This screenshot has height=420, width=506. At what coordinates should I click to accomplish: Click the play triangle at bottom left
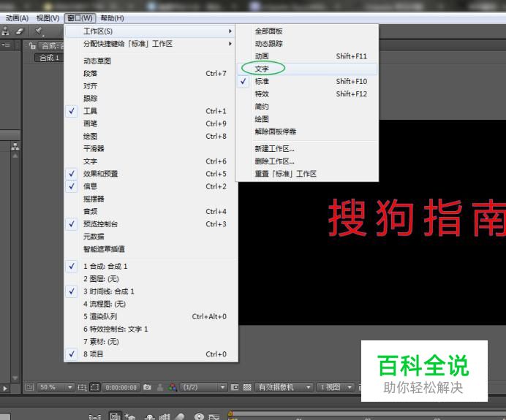point(5,389)
